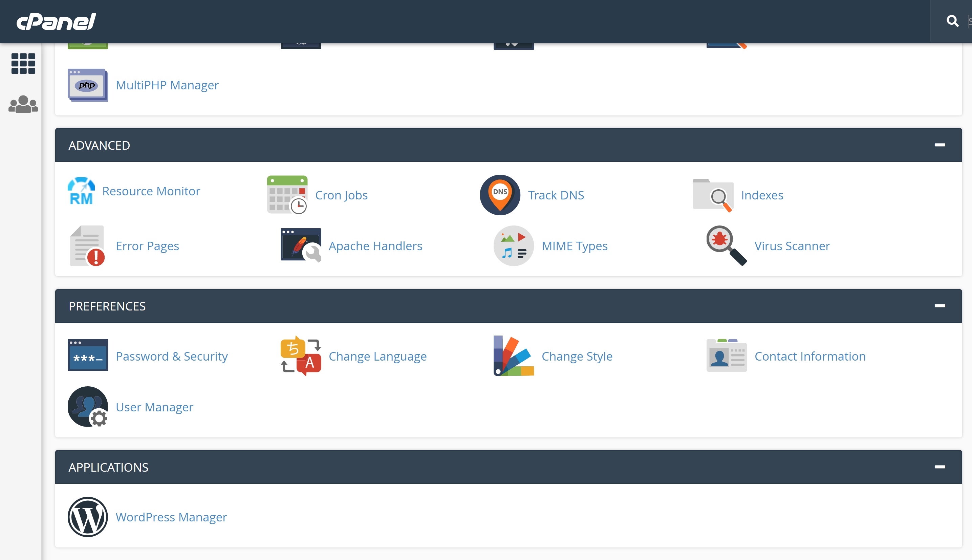
Task: Open the Error Pages link
Action: 147,246
